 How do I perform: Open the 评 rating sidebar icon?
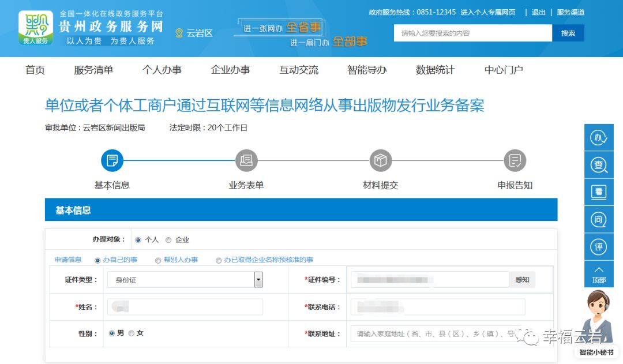(x=599, y=247)
